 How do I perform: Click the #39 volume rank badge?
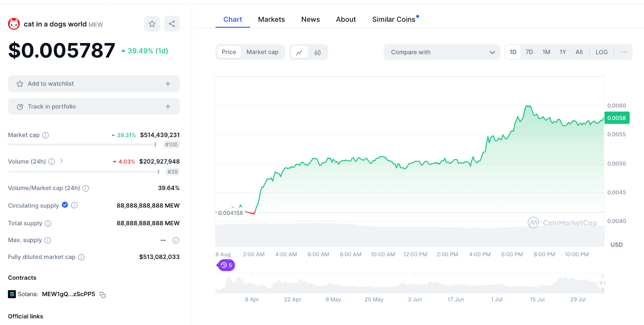coord(173,172)
